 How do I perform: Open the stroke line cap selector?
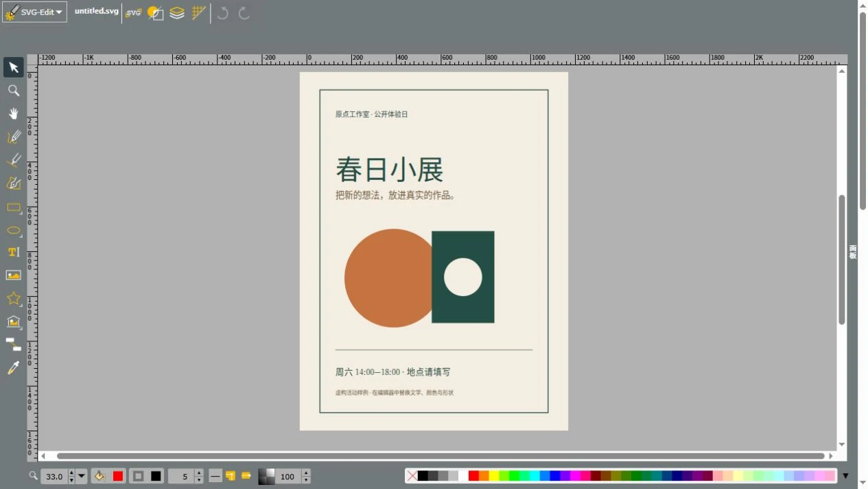(246, 476)
